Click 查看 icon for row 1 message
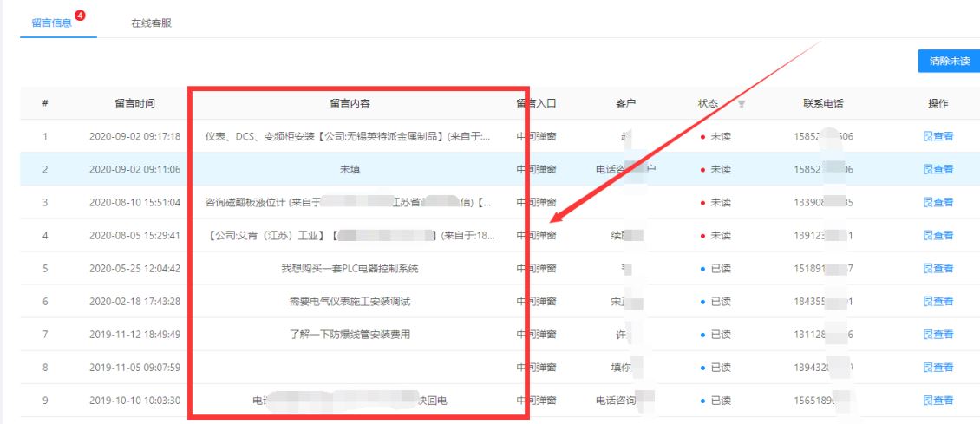Viewport: 980px width, 424px height. coord(938,136)
